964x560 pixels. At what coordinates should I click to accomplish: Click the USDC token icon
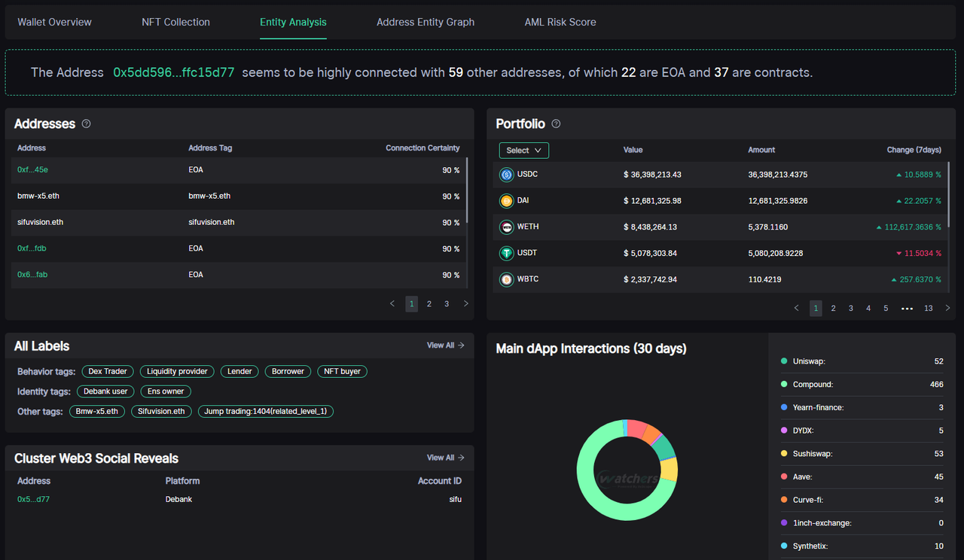(x=507, y=175)
